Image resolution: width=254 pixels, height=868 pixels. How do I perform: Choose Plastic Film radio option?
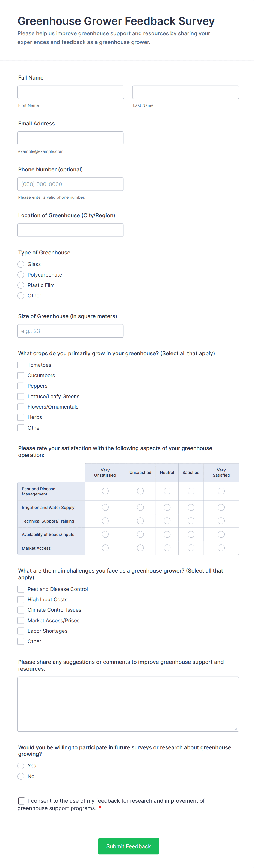(21, 285)
